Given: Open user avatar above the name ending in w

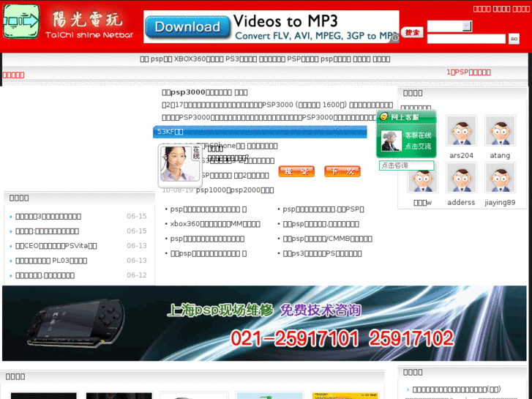Looking at the screenshot, I should tap(422, 180).
